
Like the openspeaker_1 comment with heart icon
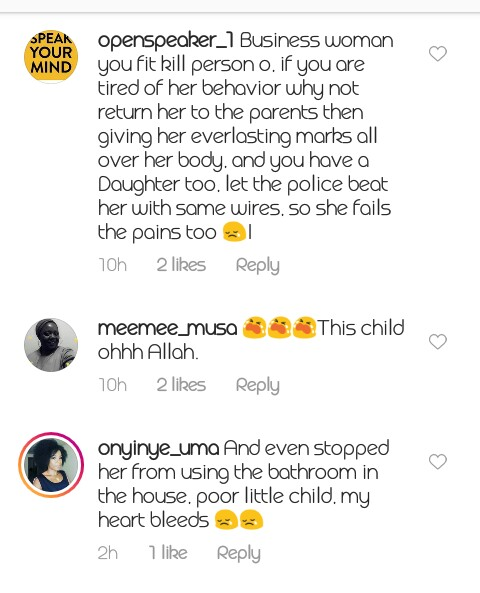tap(438, 54)
